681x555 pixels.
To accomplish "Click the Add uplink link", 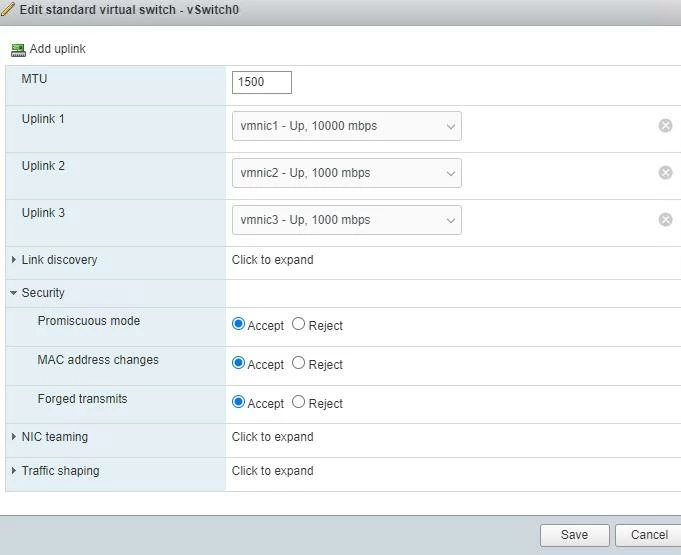I will coord(57,49).
